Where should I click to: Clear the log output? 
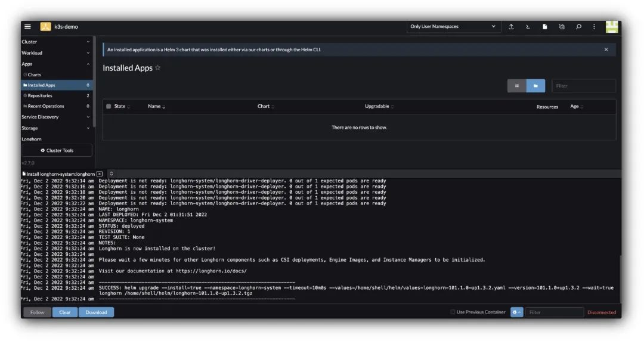click(65, 312)
